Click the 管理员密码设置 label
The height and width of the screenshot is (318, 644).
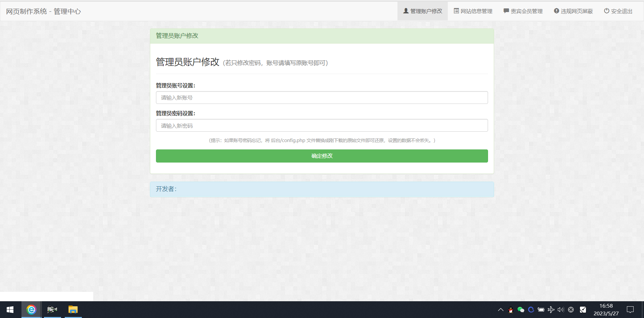pyautogui.click(x=175, y=113)
